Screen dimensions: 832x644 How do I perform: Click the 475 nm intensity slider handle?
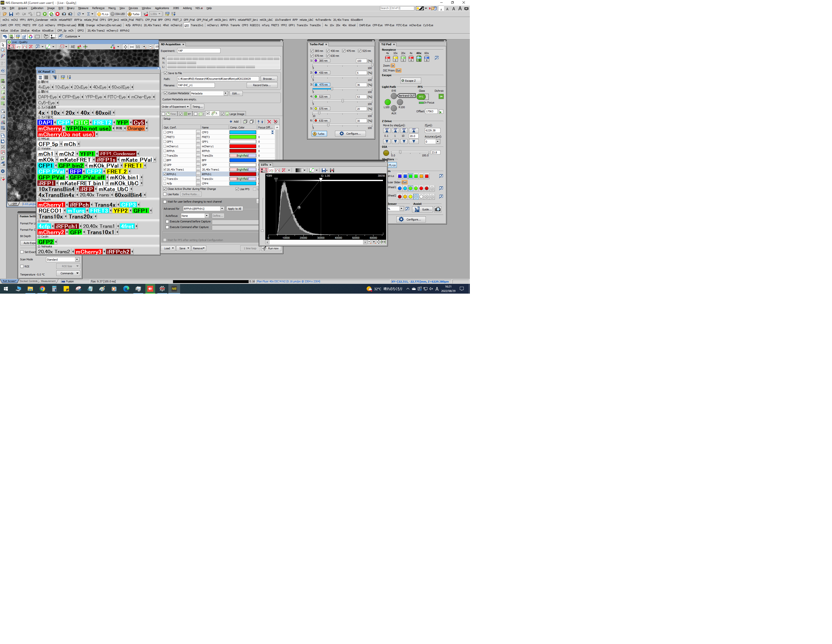tap(332, 89)
